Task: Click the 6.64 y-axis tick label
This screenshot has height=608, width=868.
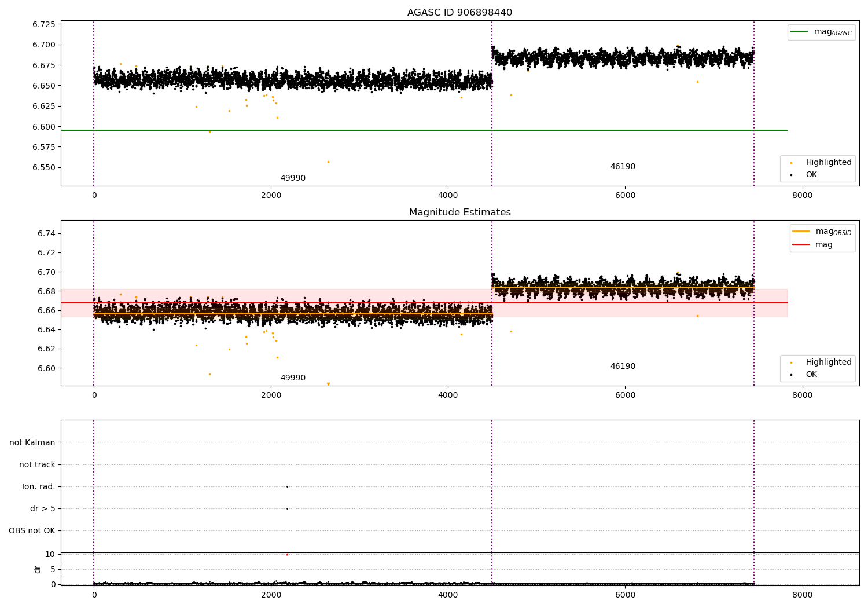Action: coord(46,329)
